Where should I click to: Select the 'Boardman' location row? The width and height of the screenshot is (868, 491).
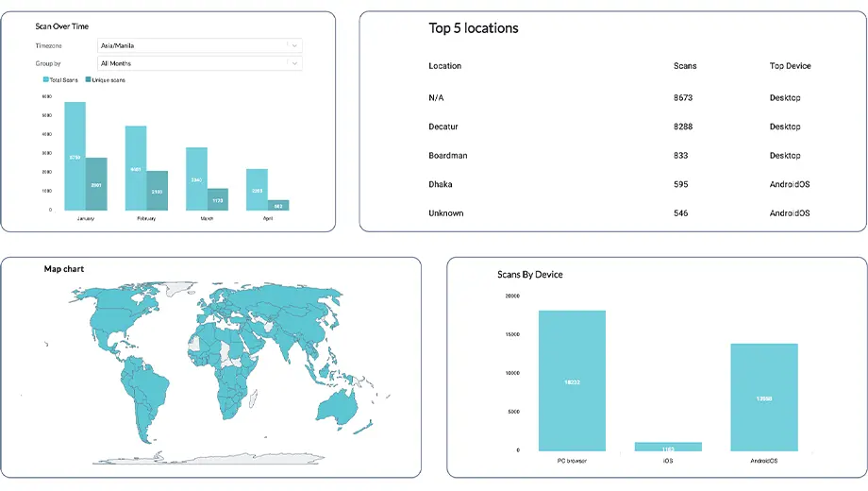pyautogui.click(x=619, y=155)
